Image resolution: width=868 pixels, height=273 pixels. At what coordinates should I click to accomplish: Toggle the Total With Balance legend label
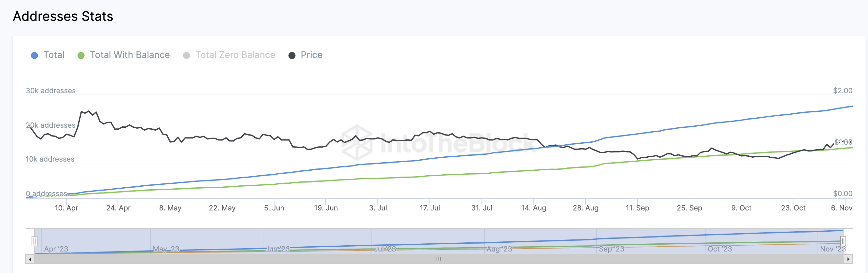[x=130, y=55]
